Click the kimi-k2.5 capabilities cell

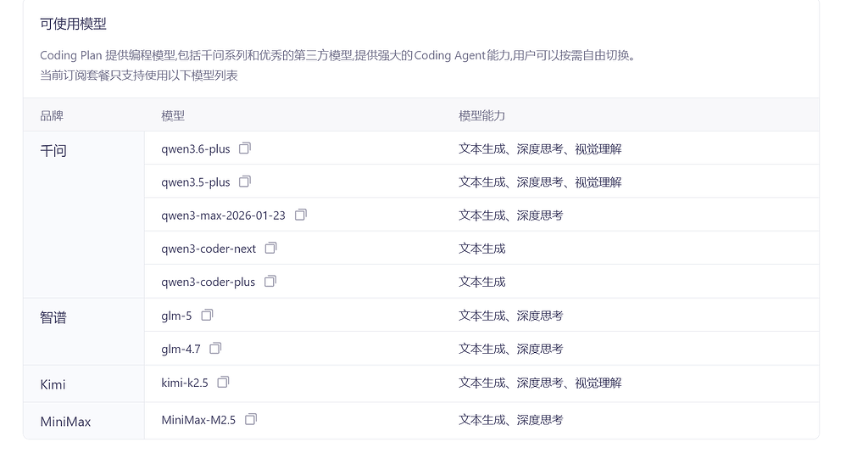[540, 383]
